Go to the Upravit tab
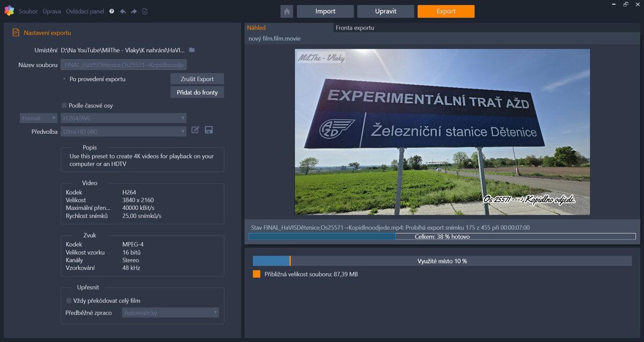 [x=386, y=11]
